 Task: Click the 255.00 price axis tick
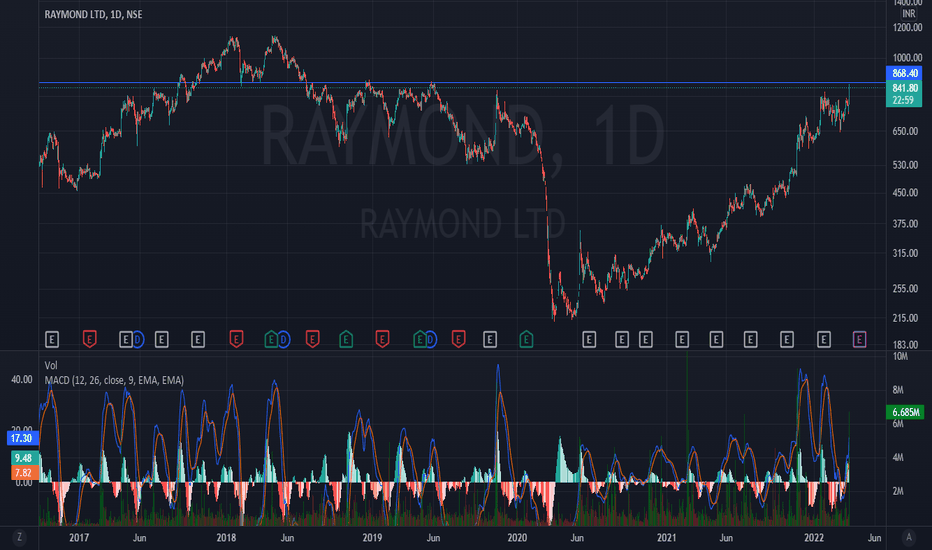point(905,288)
